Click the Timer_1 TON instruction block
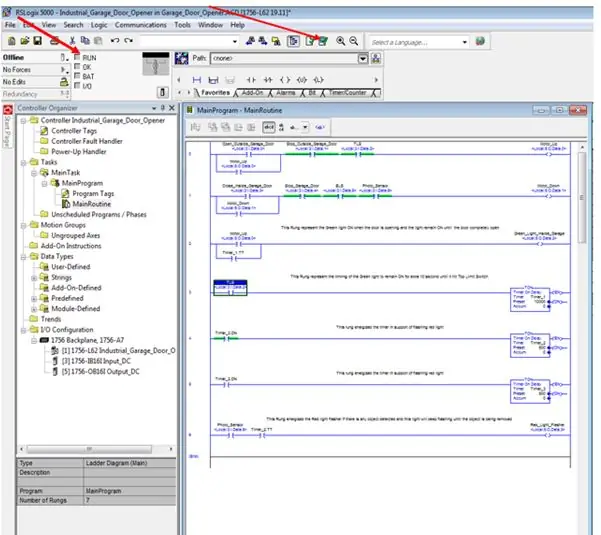This screenshot has width=601, height=535. (530, 300)
